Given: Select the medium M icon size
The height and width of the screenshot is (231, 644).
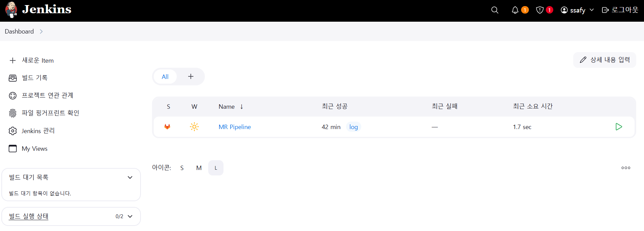Looking at the screenshot, I should point(199,168).
